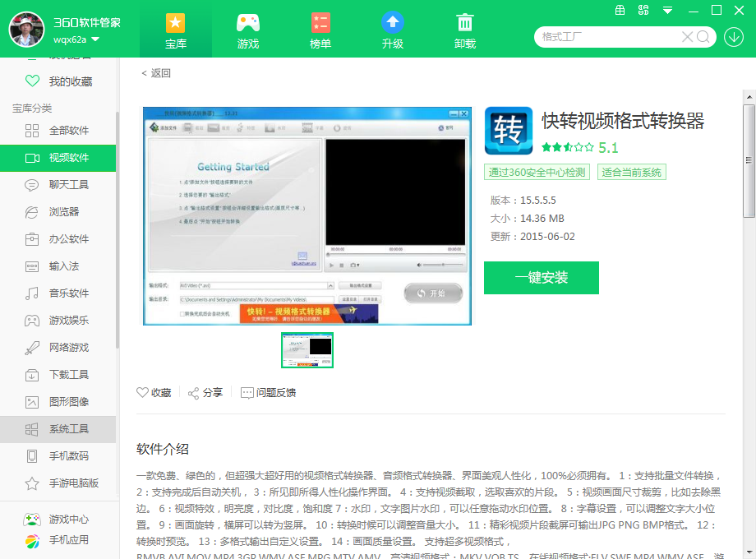Switch to the 游戏 tab
The image size is (756, 559).
248,30
